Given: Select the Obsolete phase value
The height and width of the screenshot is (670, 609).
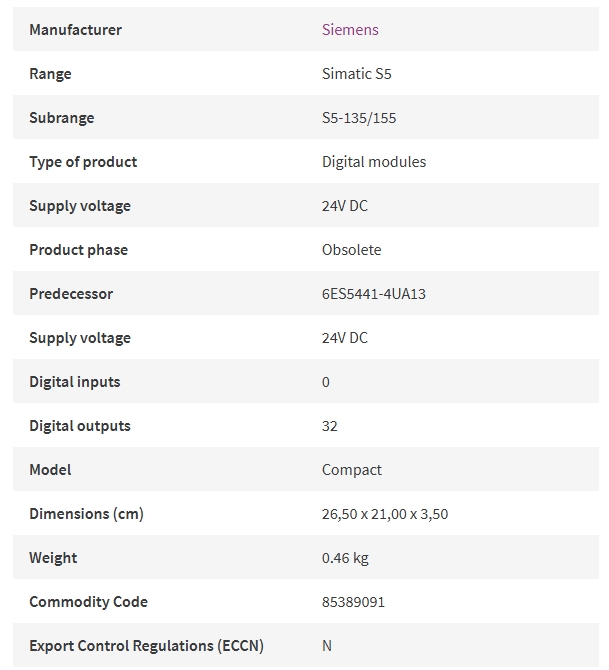Looking at the screenshot, I should pyautogui.click(x=351, y=250).
